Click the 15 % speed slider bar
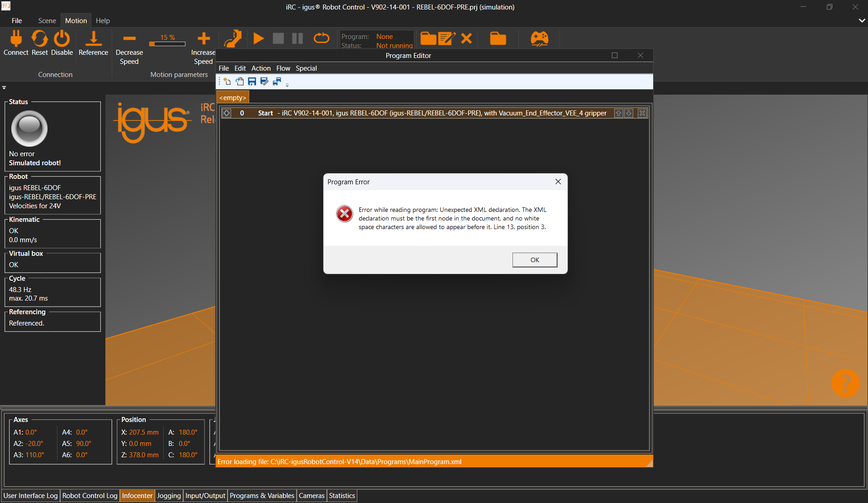868x503 pixels. pyautogui.click(x=167, y=44)
